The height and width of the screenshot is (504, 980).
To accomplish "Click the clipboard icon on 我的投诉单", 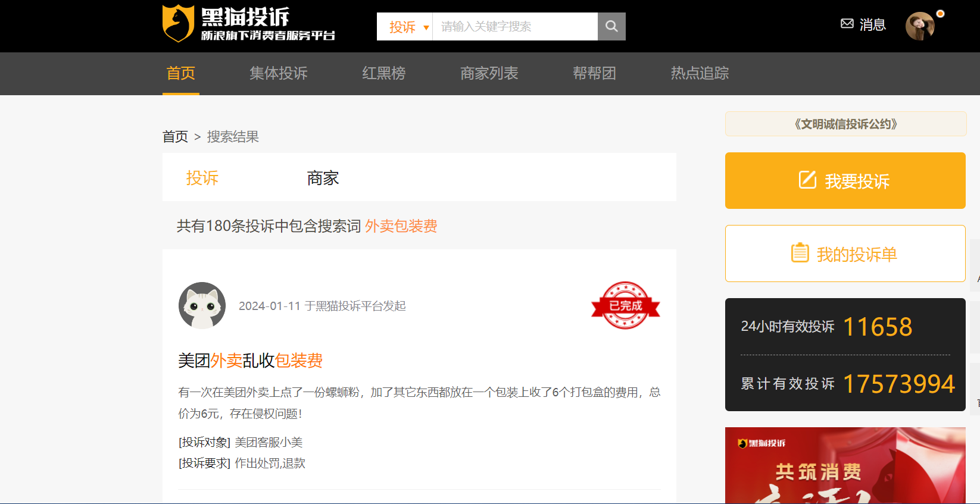I will [x=800, y=253].
